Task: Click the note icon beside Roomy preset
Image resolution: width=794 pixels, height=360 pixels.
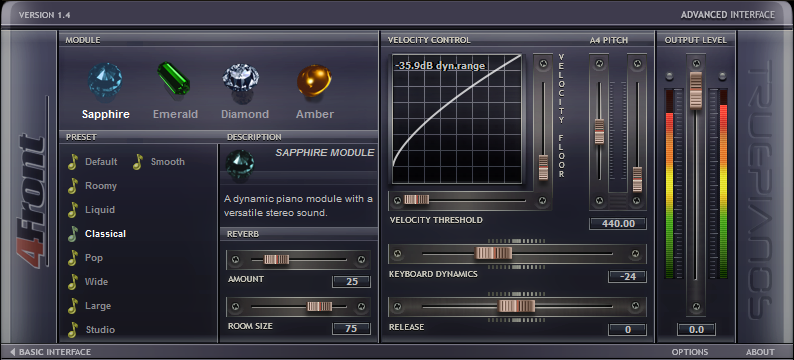Action: [73, 186]
